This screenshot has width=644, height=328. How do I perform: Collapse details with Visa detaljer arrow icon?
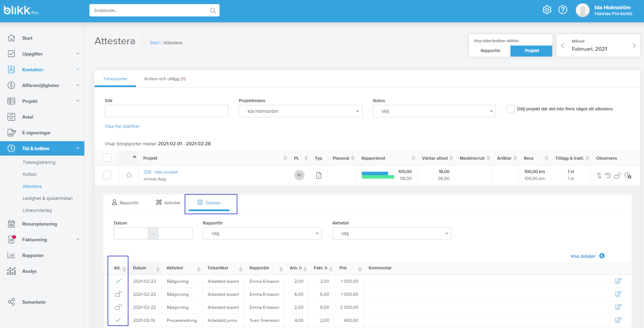[x=602, y=256]
